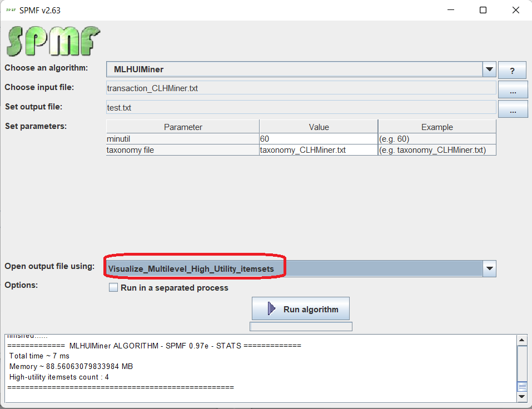Click the input file field transaction_CLHMiner.txt
This screenshot has width=532, height=409.
coord(301,88)
